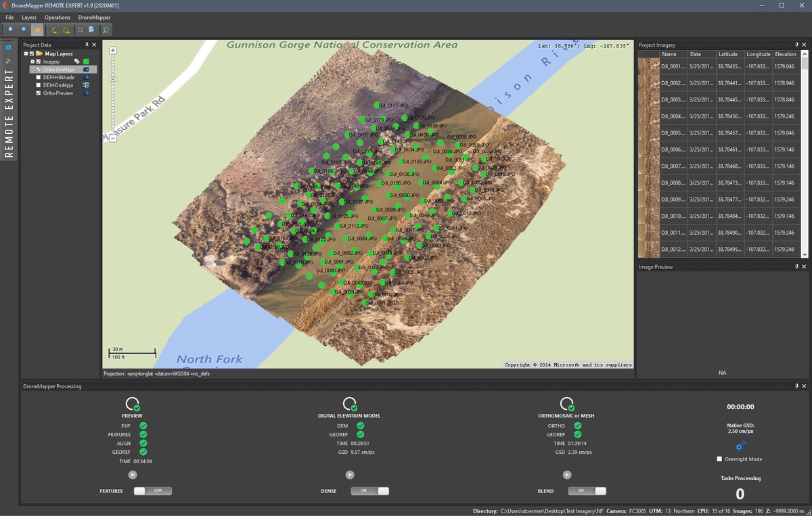Close the DroneMapper Processing panel

tap(804, 386)
